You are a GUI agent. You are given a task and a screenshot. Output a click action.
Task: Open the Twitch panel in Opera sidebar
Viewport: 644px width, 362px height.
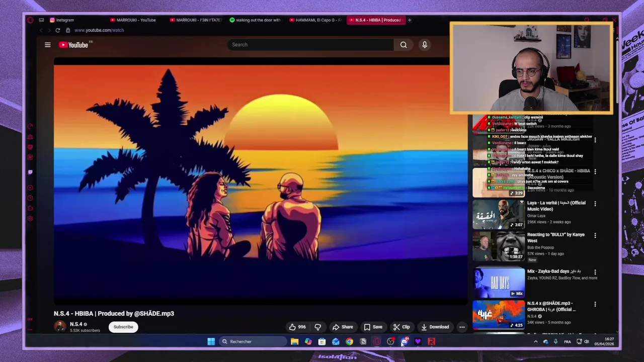(x=30, y=172)
